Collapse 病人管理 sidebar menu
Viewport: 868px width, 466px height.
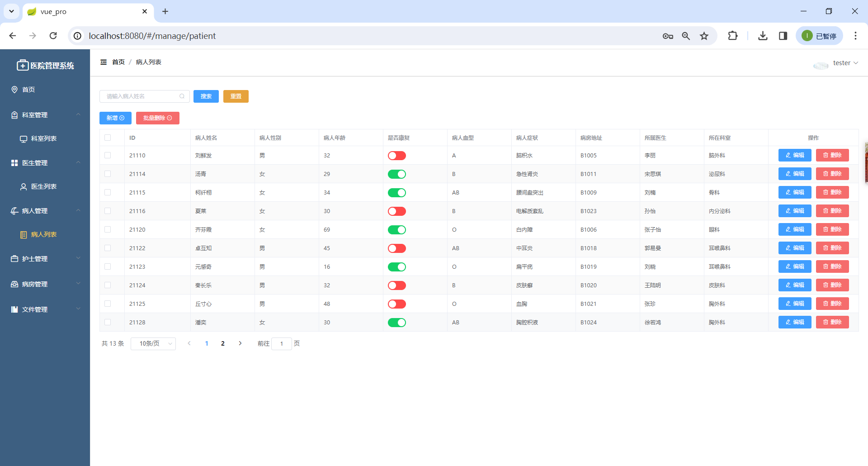45,211
